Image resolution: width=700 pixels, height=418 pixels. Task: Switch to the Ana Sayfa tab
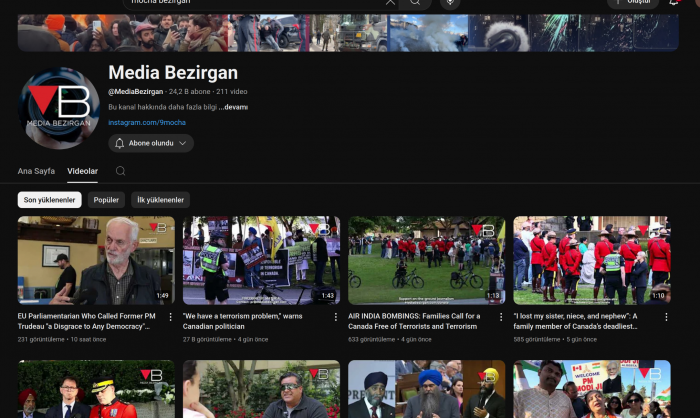point(36,171)
